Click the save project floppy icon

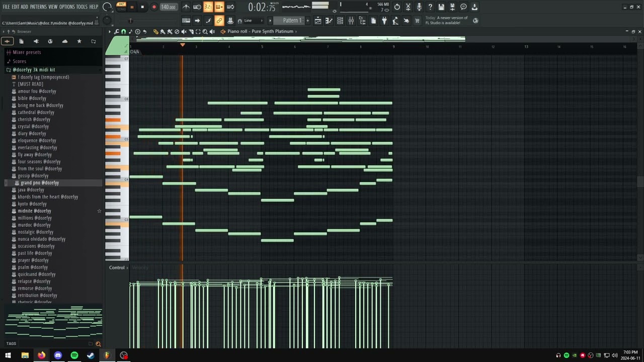pos(441,7)
